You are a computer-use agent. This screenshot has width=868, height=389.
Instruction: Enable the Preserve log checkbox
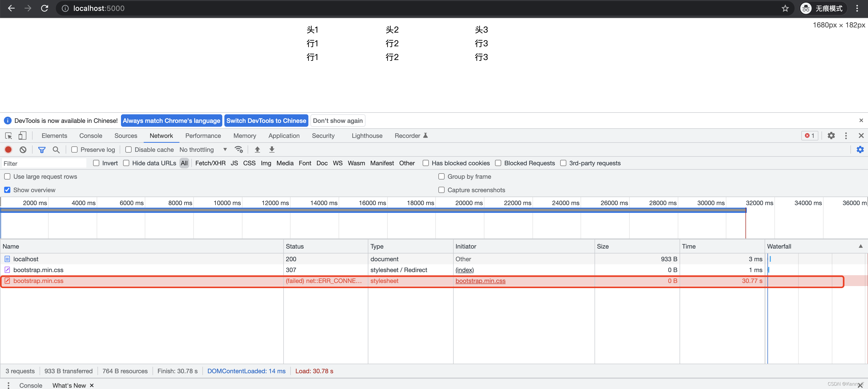coord(74,149)
